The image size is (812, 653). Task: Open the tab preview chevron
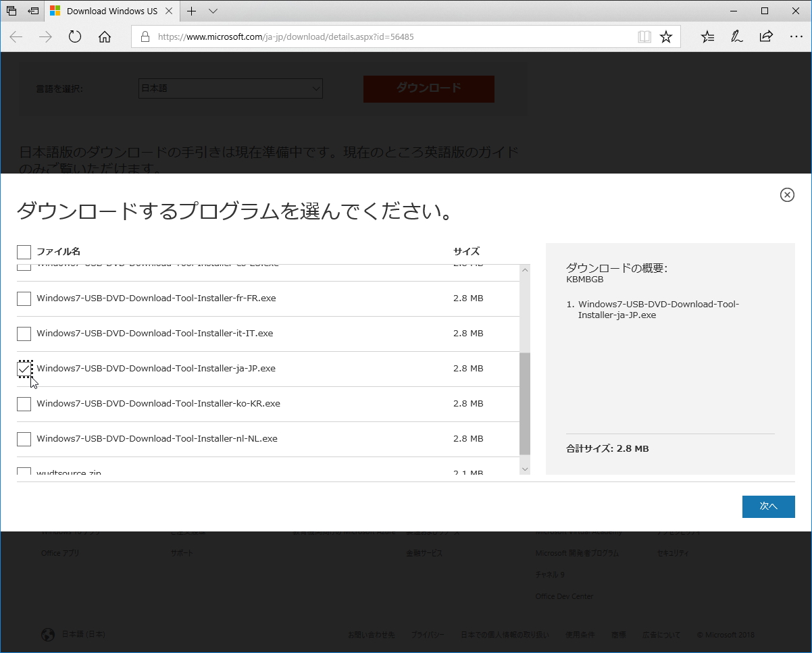click(212, 11)
